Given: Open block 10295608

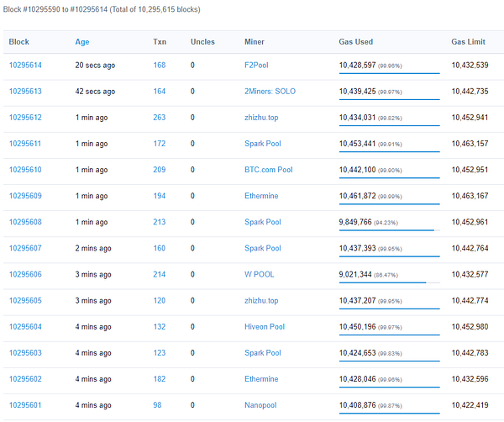Looking at the screenshot, I should click(25, 222).
